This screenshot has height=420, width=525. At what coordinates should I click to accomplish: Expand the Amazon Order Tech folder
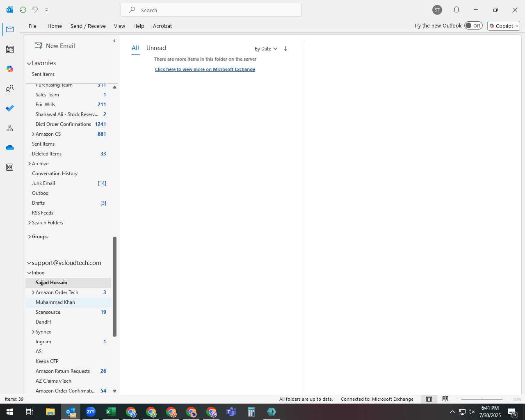33,292
